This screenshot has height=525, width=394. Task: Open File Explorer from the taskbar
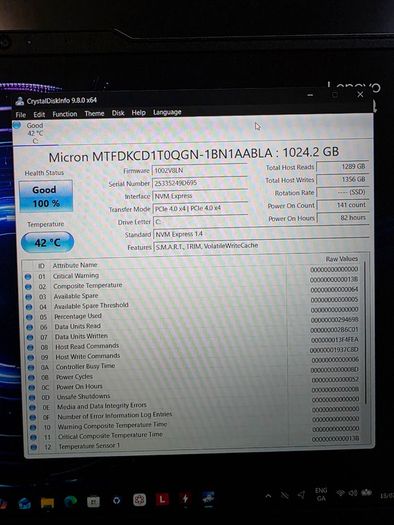[x=48, y=503]
